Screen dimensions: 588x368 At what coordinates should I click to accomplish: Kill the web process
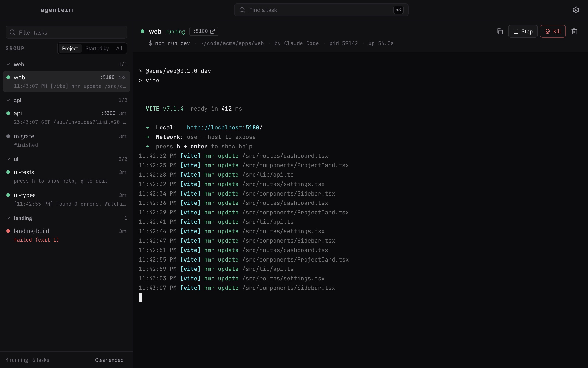(553, 32)
